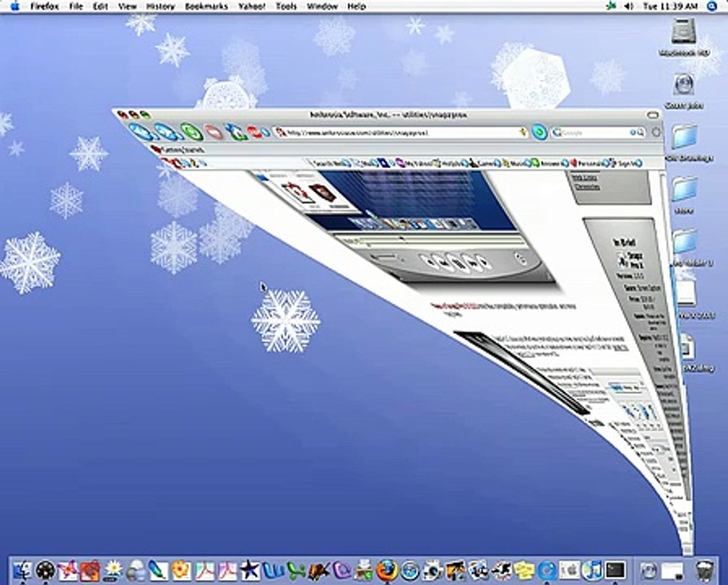Open Finder from the Dock

(23, 570)
